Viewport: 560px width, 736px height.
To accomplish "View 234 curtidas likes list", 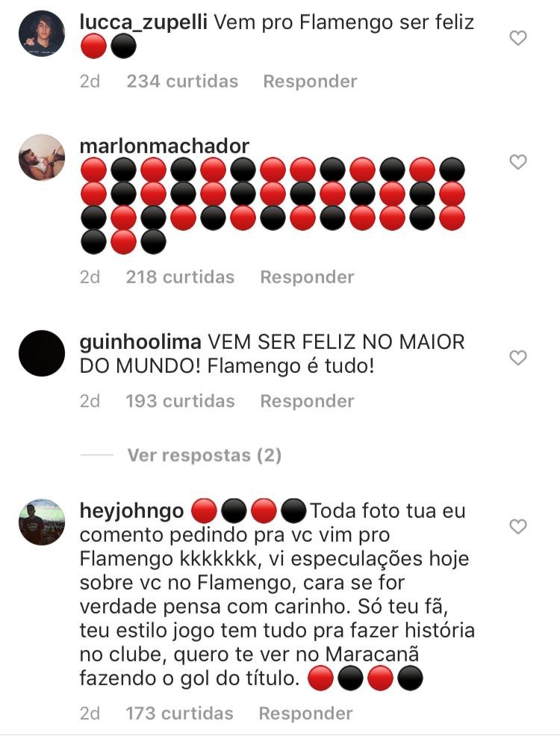I will pos(182,81).
